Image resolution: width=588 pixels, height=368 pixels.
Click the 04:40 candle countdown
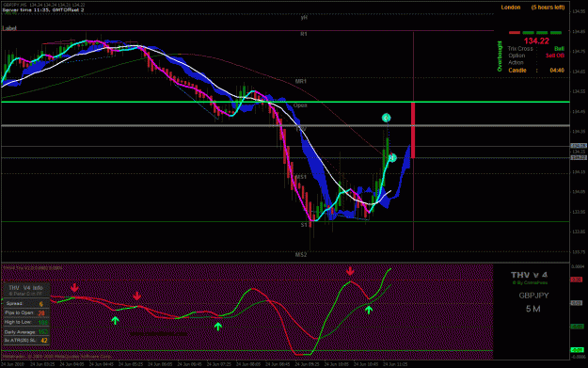click(557, 71)
